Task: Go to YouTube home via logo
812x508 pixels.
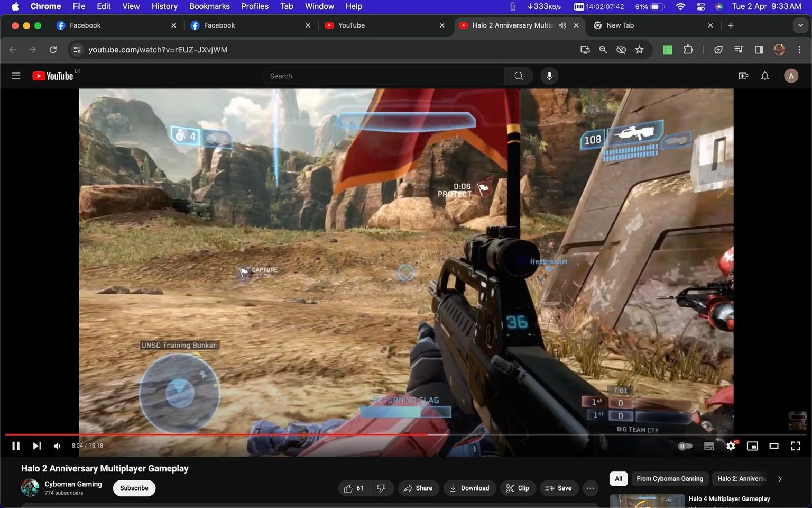Action: coord(53,76)
